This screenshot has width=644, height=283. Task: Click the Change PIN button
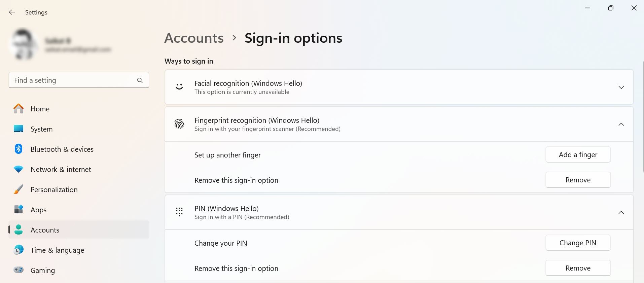point(578,243)
